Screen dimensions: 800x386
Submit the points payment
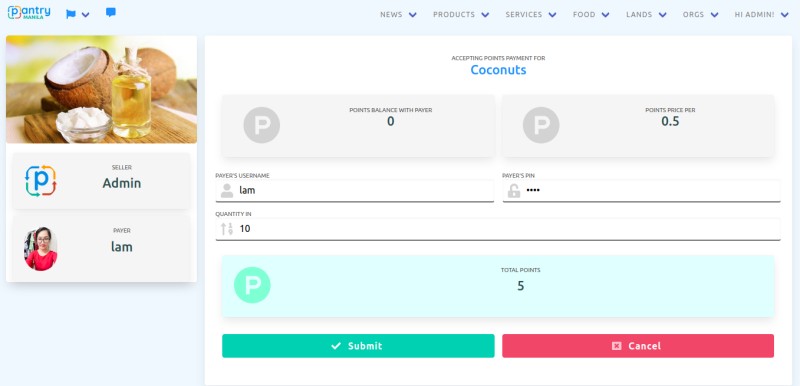coord(358,346)
